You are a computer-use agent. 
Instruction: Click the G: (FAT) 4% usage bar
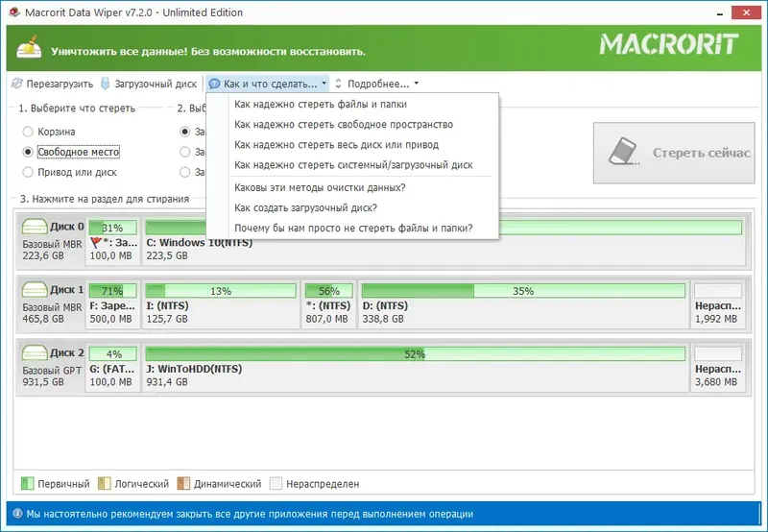click(x=112, y=354)
